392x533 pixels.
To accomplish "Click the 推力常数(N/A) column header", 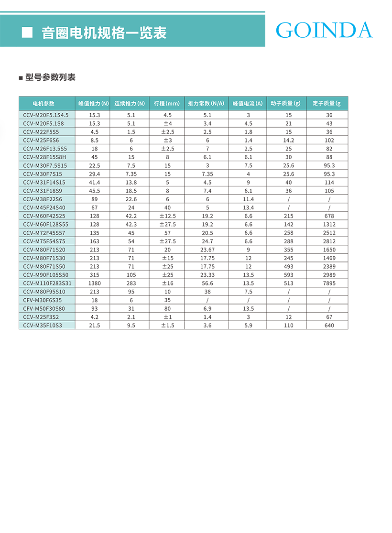I will coord(206,103).
